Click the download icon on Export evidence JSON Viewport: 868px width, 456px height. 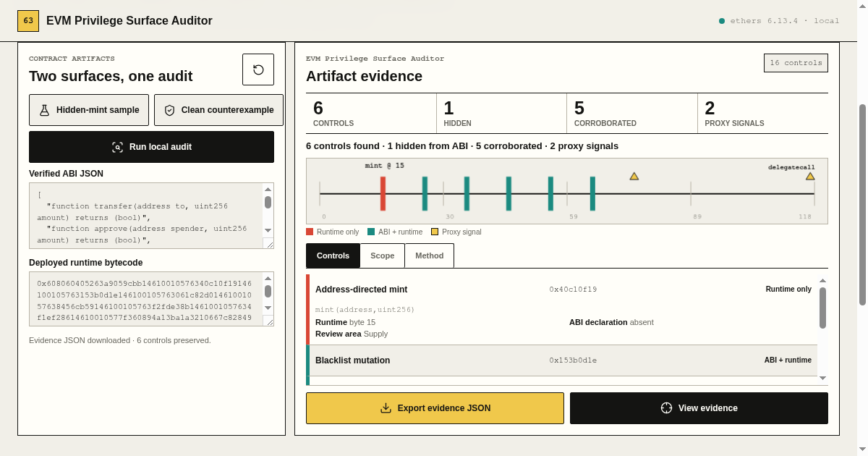(386, 408)
